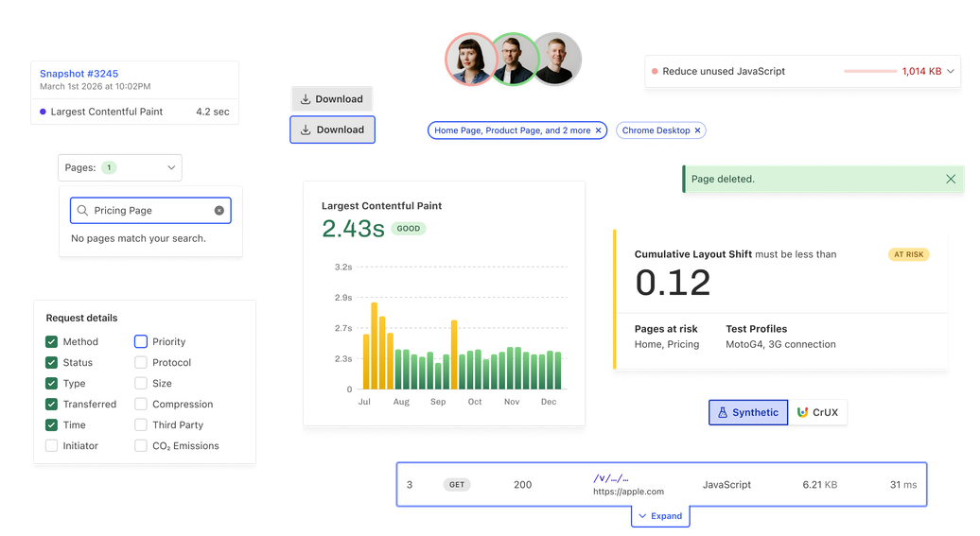Click the https://apple.com text
The height and width of the screenshot is (536, 980).
click(629, 492)
